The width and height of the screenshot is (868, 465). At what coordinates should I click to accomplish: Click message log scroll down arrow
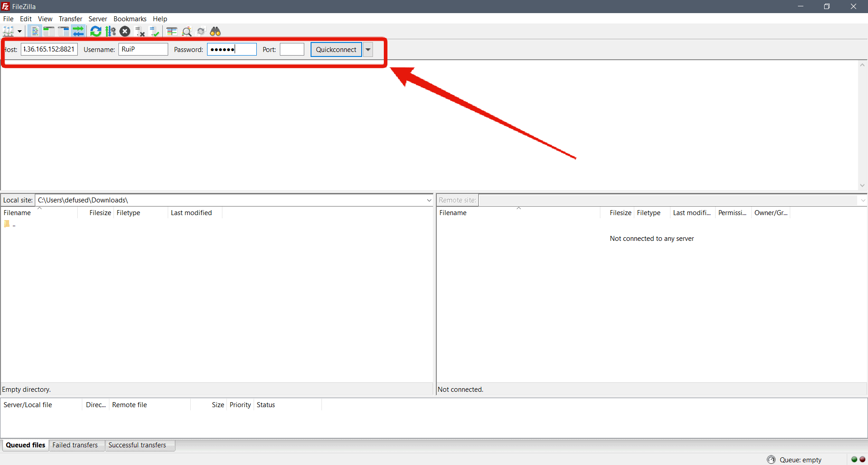(x=862, y=185)
